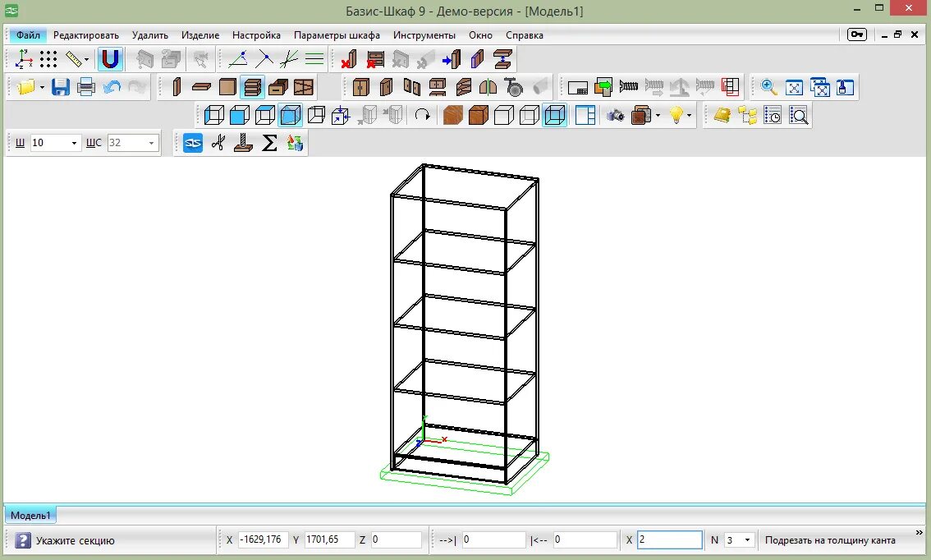Click the rotate view arrow icon

tap(422, 115)
